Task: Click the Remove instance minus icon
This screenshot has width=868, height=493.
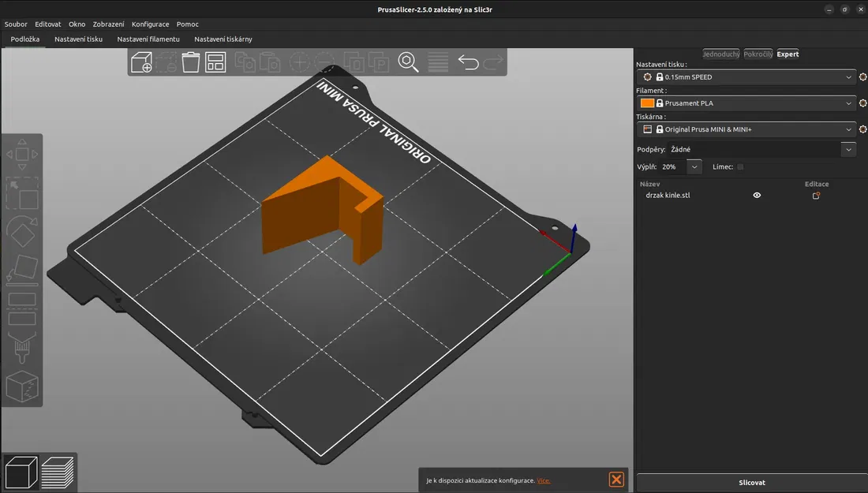Action: tap(324, 62)
